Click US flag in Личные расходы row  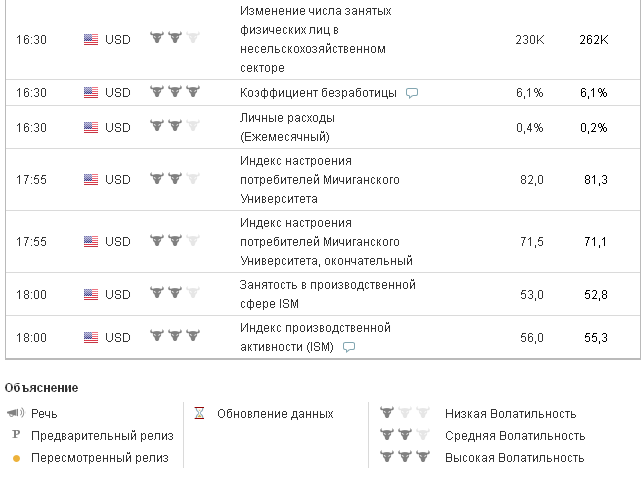point(91,127)
